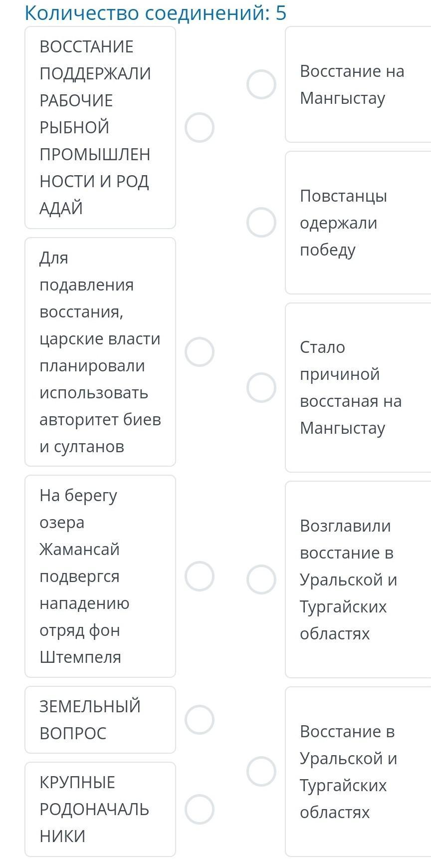Click the 'Восстание на Мангыстау' answer card text

pos(352,84)
